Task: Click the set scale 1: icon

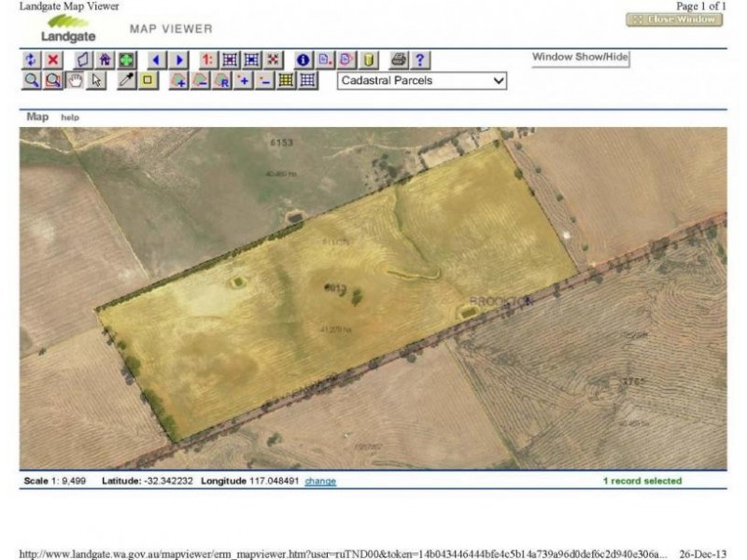Action: coord(207,60)
